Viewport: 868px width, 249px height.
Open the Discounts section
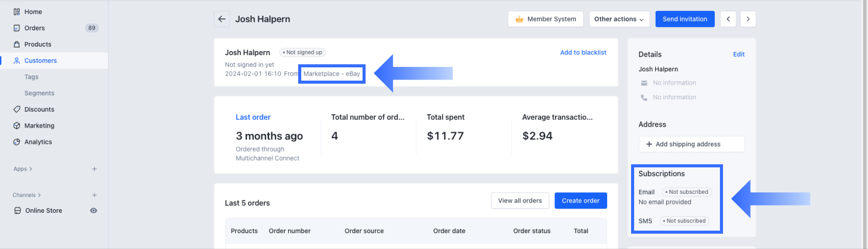coord(39,109)
